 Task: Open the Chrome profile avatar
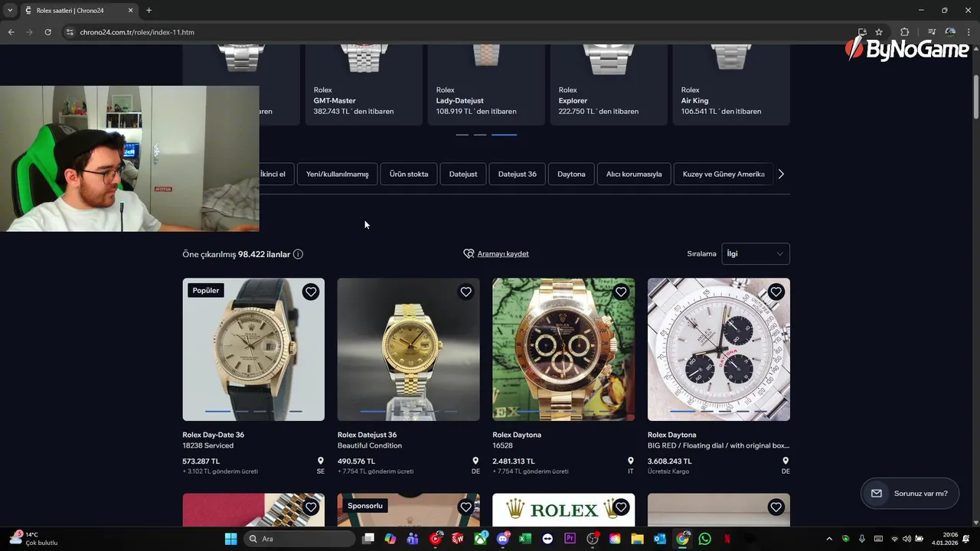(x=950, y=32)
